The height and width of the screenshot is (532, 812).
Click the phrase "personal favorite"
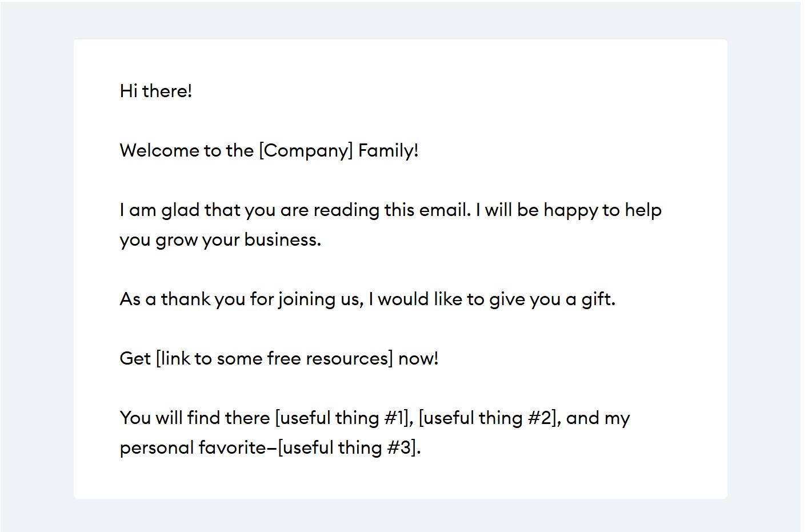[x=193, y=447]
